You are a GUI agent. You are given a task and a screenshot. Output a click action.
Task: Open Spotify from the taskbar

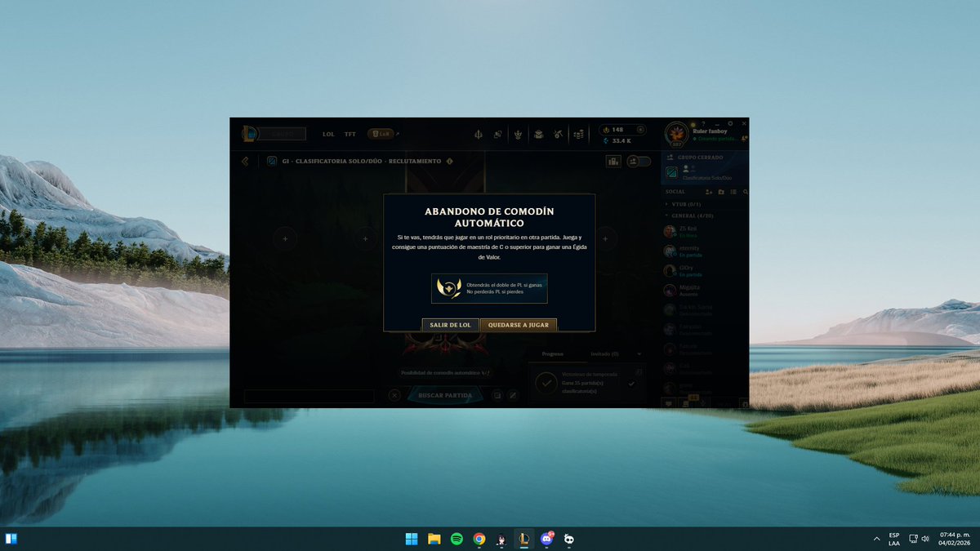pos(457,539)
